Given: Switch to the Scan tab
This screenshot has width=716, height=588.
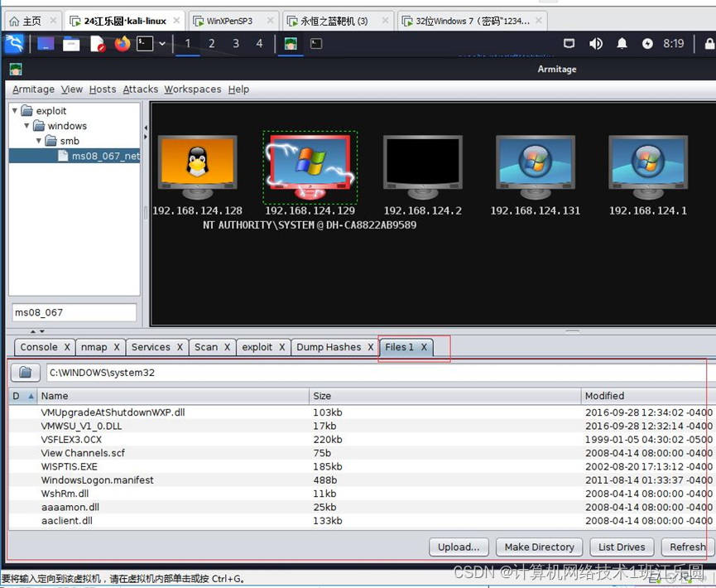Looking at the screenshot, I should tap(206, 347).
